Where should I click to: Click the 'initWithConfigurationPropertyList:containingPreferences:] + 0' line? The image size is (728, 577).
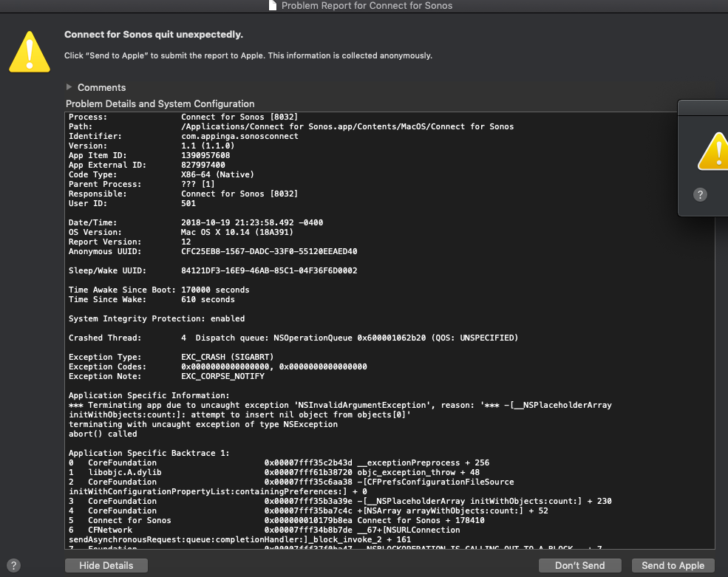coord(218,491)
